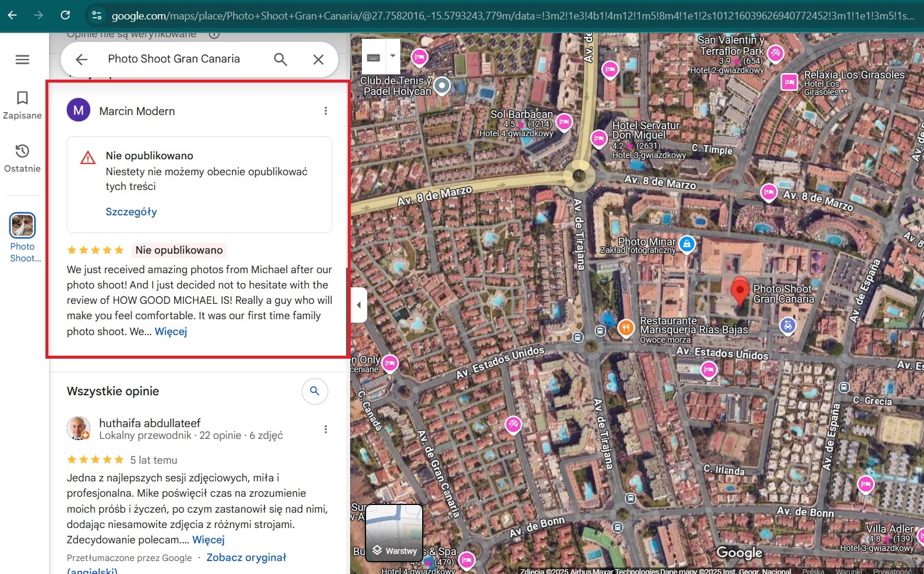Viewport: 924px width, 574px height.
Task: Reload the page with the refresh icon
Action: tap(66, 15)
